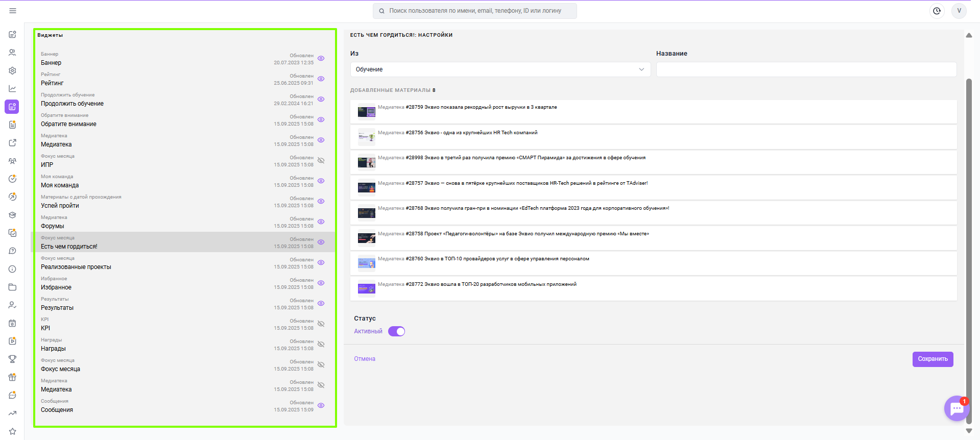Open the trophy icon in sidebar

[x=12, y=359]
